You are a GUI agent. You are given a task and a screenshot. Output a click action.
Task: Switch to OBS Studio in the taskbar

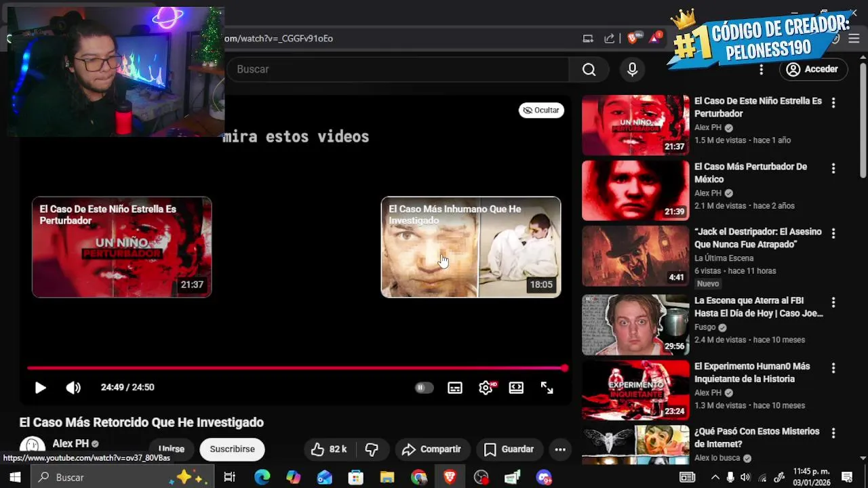click(x=481, y=477)
